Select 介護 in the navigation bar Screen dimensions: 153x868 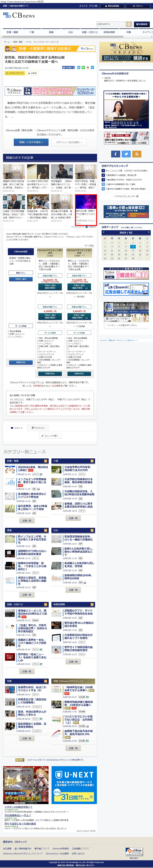(x=32, y=32)
